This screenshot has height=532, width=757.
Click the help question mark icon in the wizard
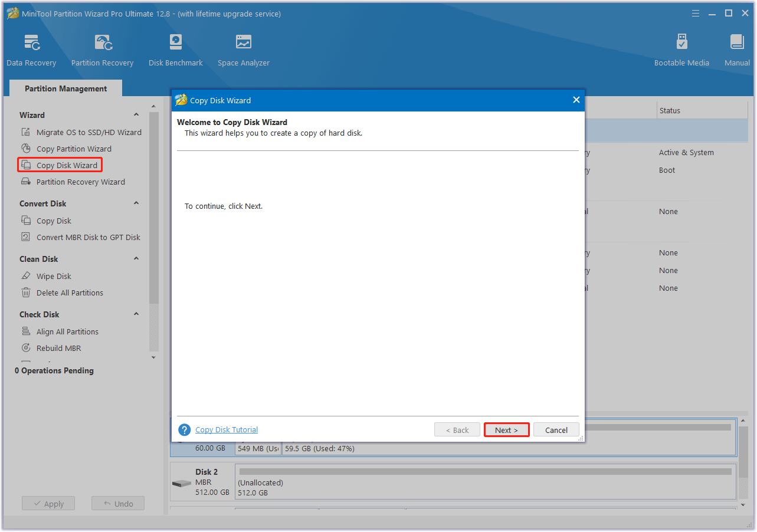click(x=185, y=430)
